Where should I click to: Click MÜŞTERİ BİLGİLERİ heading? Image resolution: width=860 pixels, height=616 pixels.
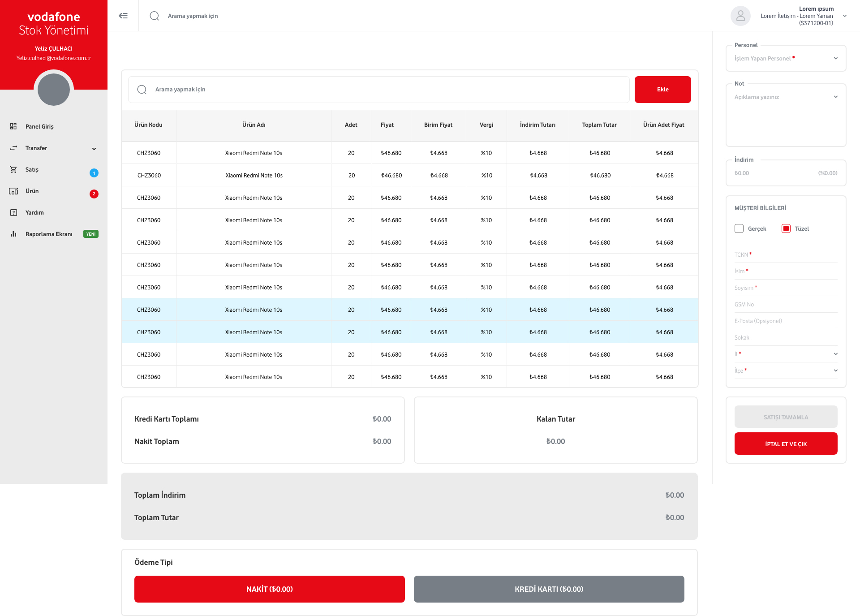click(x=760, y=208)
